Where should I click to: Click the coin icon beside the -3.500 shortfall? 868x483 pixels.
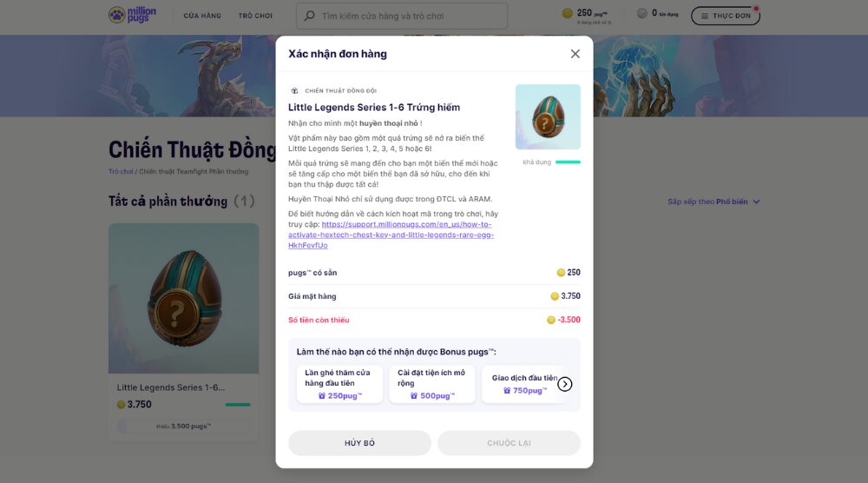(551, 320)
